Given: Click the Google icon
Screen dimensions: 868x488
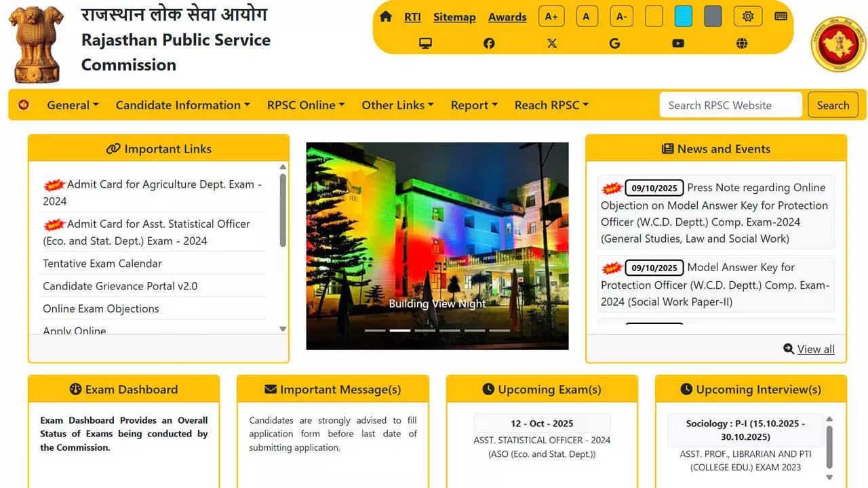Looking at the screenshot, I should (x=615, y=43).
